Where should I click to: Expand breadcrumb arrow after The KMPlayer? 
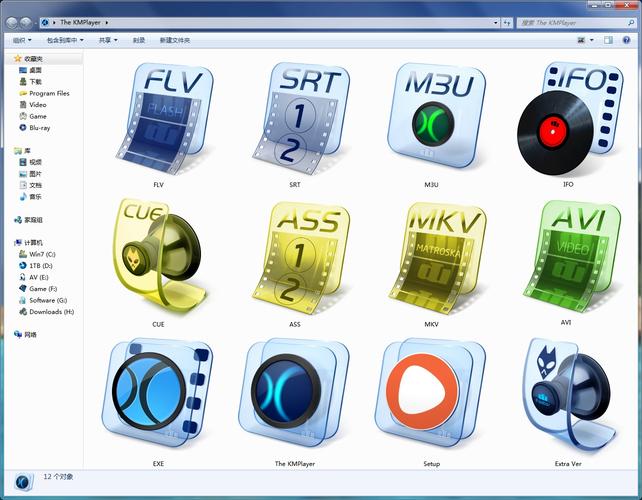tap(106, 23)
